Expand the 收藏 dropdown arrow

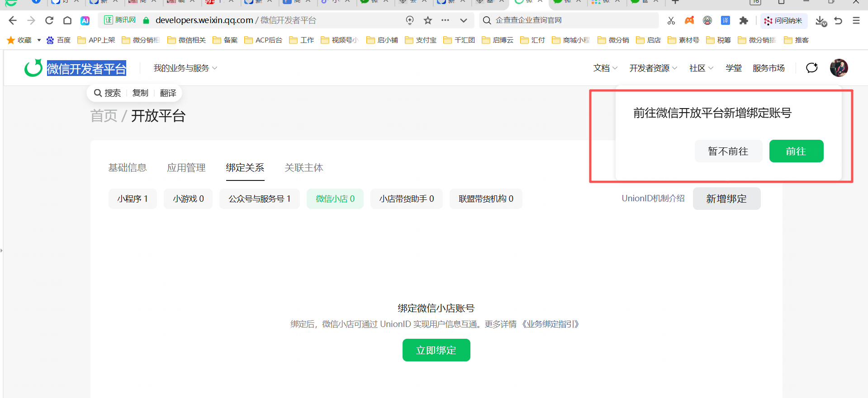tap(39, 40)
